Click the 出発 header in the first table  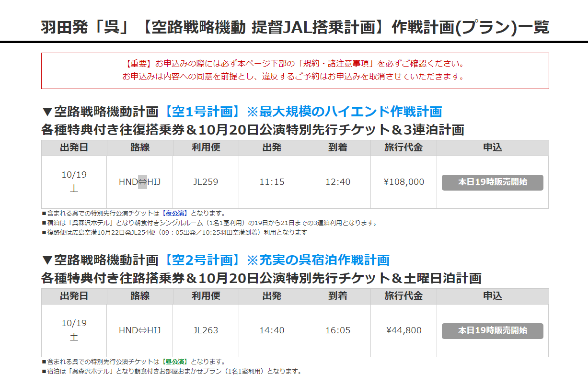(272, 147)
